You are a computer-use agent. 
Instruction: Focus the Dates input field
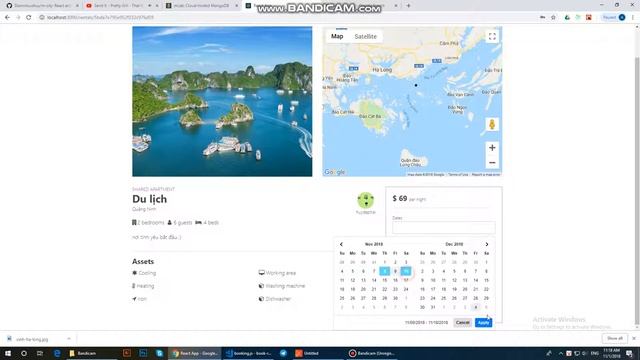pyautogui.click(x=444, y=227)
